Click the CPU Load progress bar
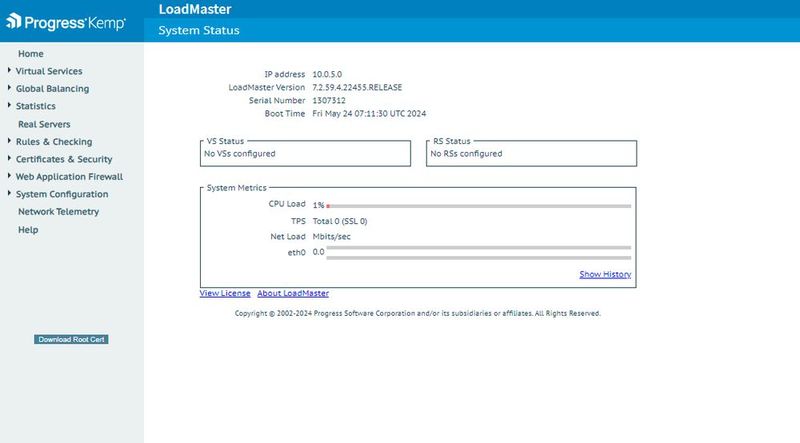The image size is (800, 443). tap(479, 206)
